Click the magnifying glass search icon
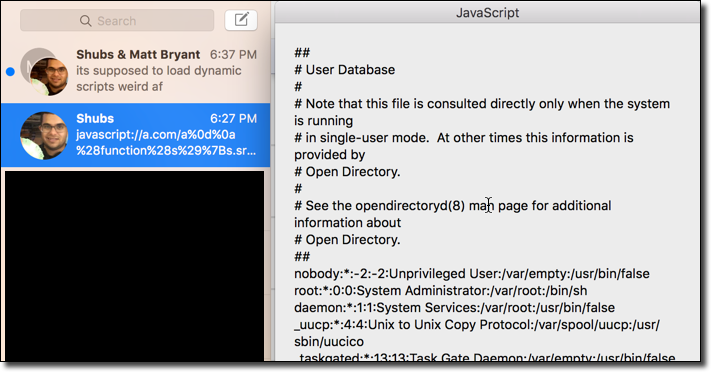The height and width of the screenshot is (372, 711). (x=85, y=21)
